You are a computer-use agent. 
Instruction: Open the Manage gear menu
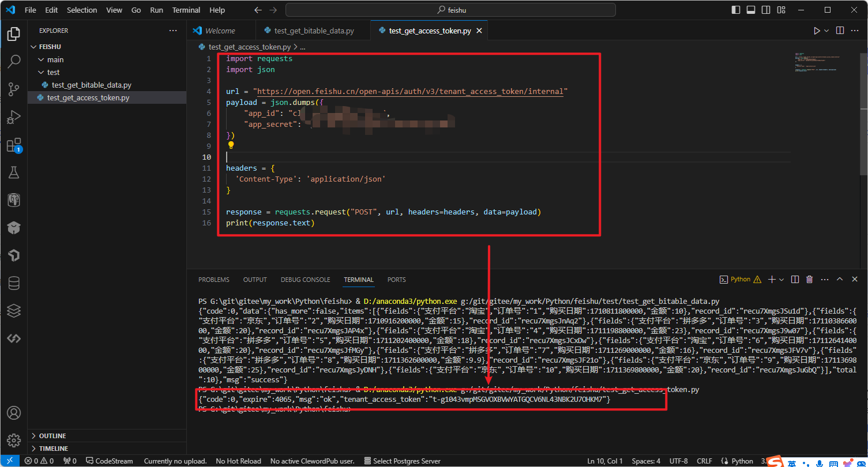click(x=14, y=440)
